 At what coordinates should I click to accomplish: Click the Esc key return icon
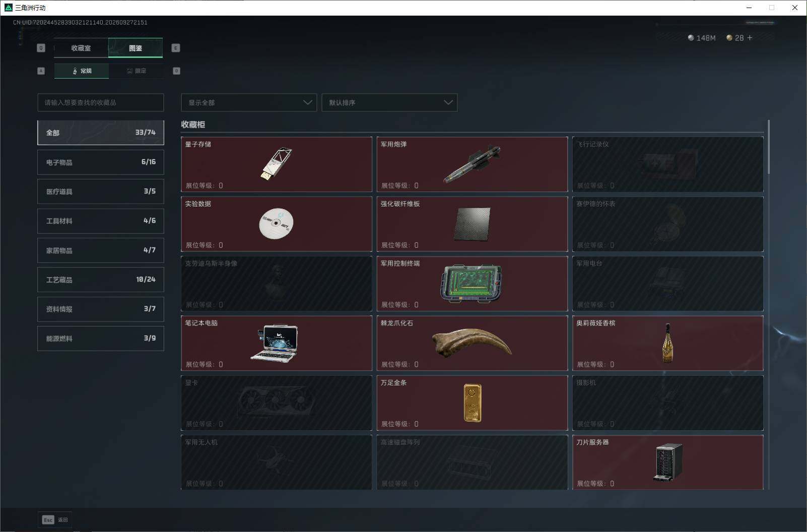48,519
